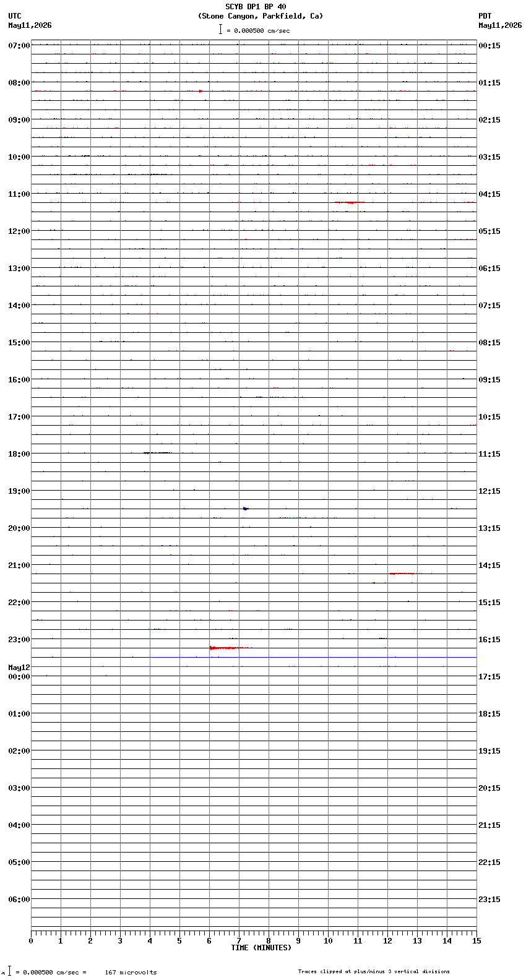Image resolution: width=526 pixels, height=980 pixels.
Task: Click the '0' minute tick label
Action: coord(31,941)
